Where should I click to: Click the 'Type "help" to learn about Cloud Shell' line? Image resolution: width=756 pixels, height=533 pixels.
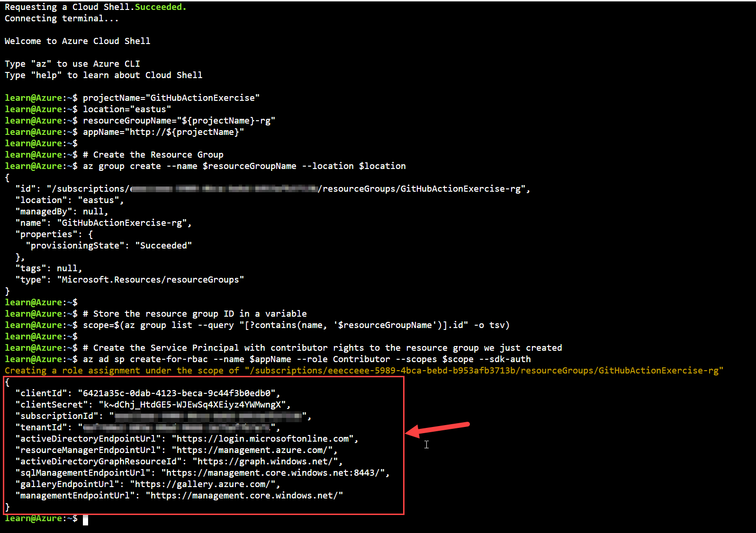pyautogui.click(x=103, y=75)
